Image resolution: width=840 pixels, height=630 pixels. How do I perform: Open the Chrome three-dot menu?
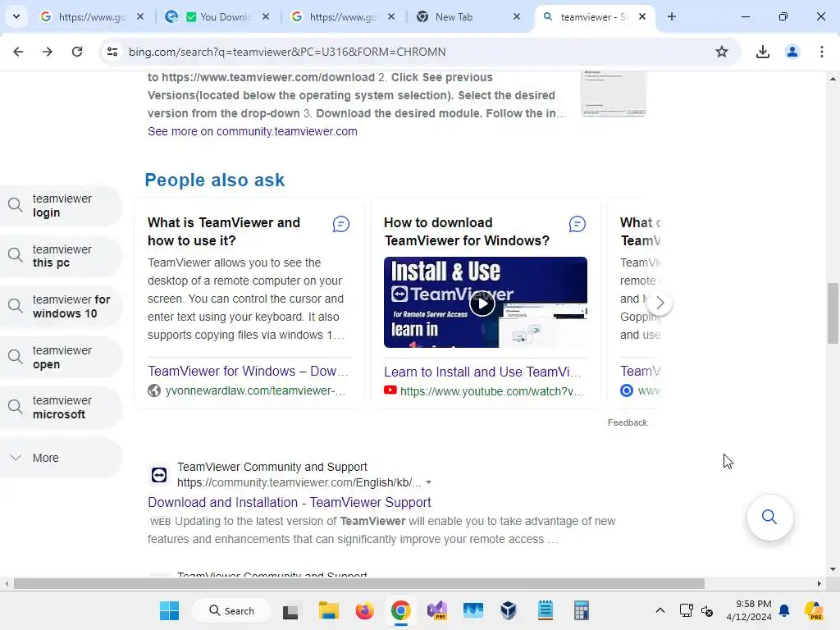822,52
